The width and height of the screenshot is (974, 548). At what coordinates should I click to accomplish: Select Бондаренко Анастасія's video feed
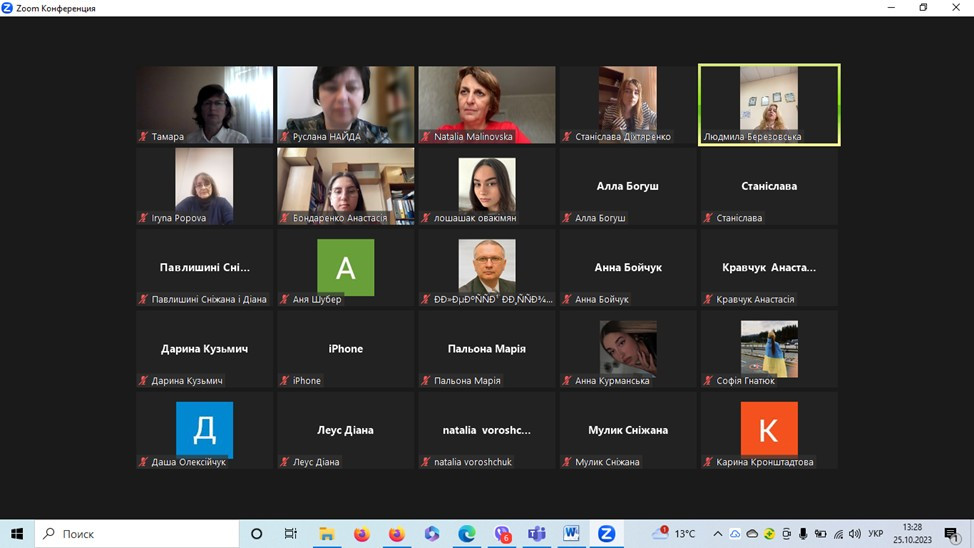pyautogui.click(x=345, y=186)
